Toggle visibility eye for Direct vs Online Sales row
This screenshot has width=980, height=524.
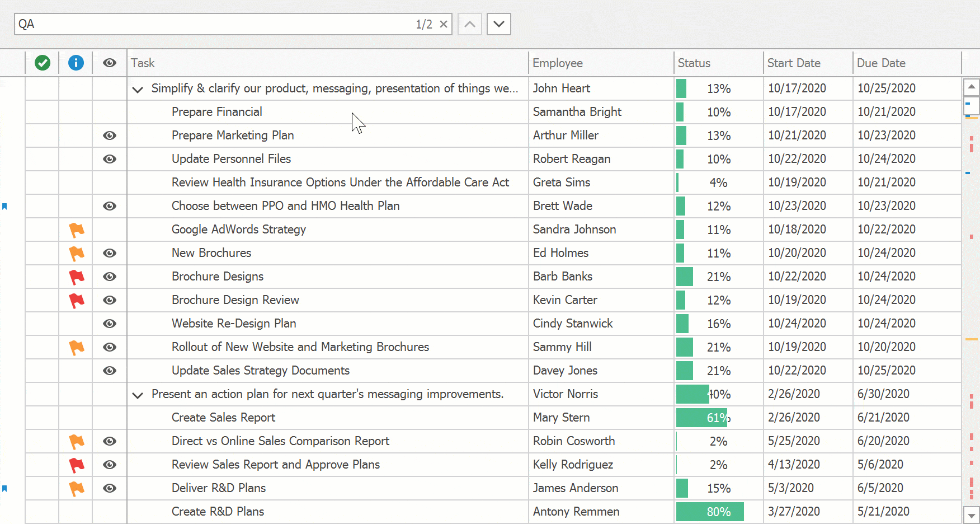[x=109, y=441]
